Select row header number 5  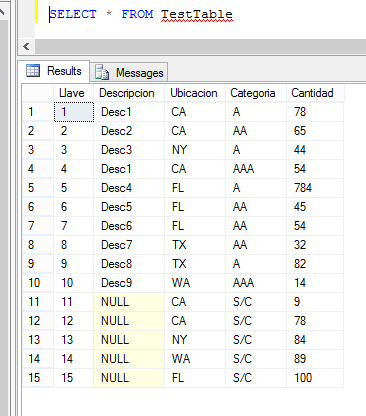(x=38, y=188)
